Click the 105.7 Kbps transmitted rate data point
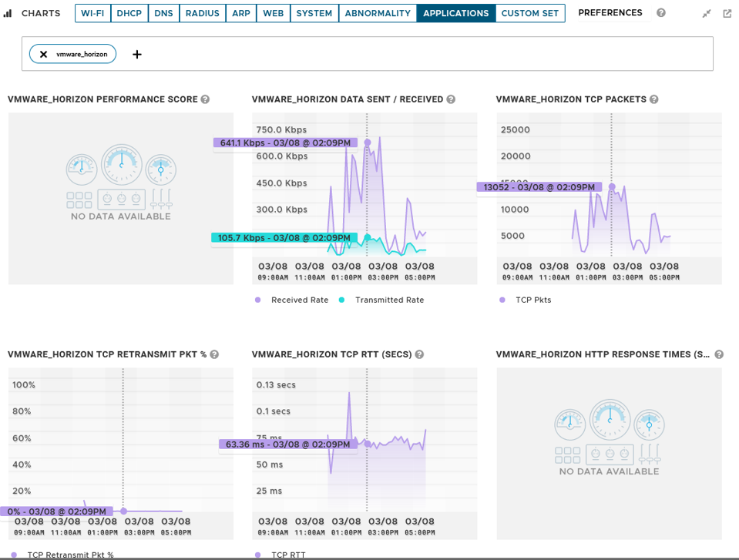Screen dimensions: 739x560 368,237
